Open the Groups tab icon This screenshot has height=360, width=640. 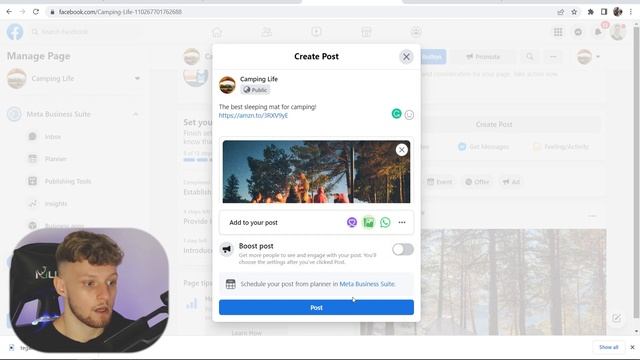(x=416, y=32)
